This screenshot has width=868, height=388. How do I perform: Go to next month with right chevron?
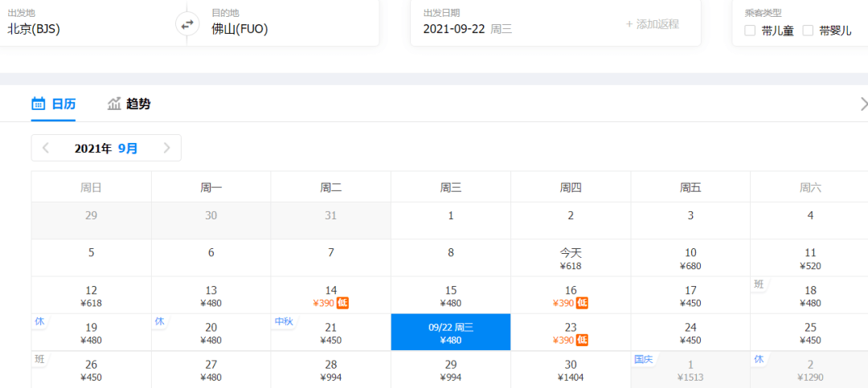click(x=166, y=148)
